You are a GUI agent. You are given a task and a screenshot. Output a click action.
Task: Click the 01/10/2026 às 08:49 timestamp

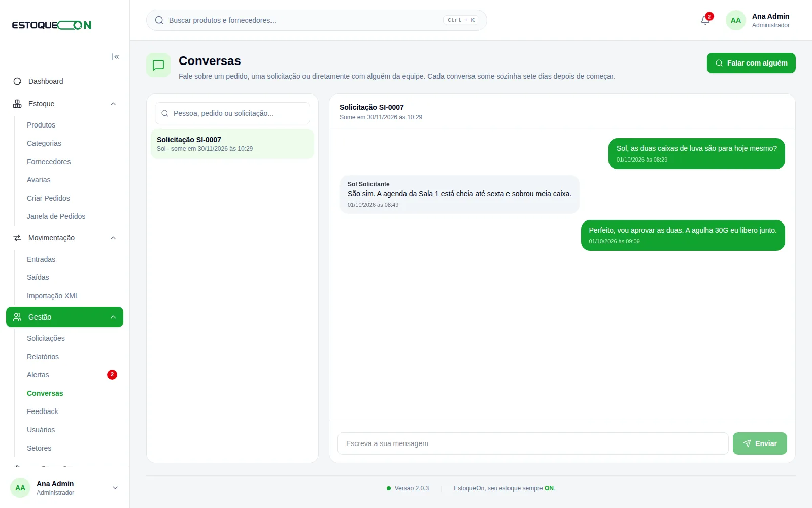(x=373, y=205)
